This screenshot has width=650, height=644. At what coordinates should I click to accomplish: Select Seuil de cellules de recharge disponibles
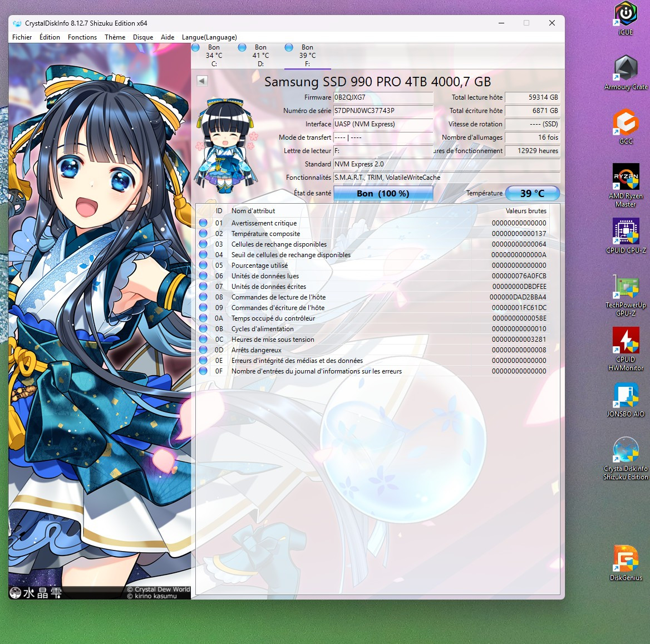[373, 254]
